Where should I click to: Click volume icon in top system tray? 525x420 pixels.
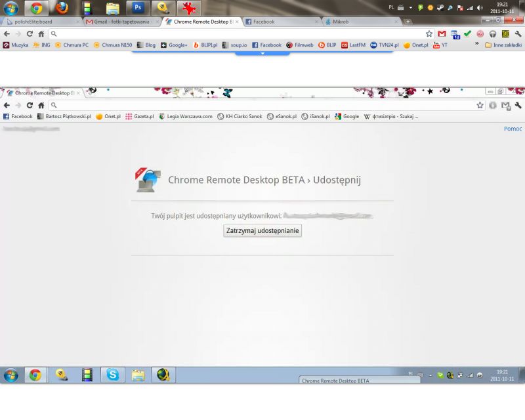(x=480, y=8)
